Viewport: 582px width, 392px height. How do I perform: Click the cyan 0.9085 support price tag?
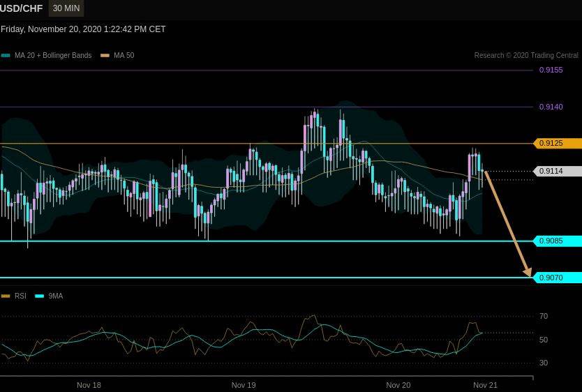(558, 241)
